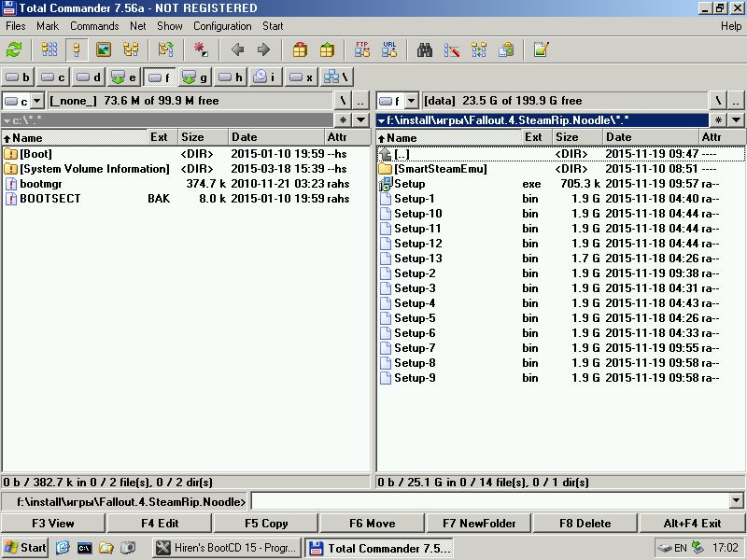The height and width of the screenshot is (560, 747).
Task: Click the Pack files toolbar icon
Action: (300, 50)
